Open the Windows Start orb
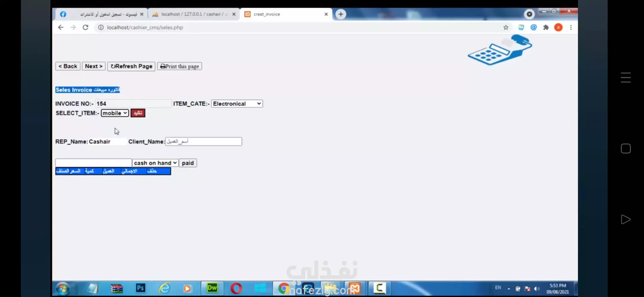 pyautogui.click(x=63, y=288)
